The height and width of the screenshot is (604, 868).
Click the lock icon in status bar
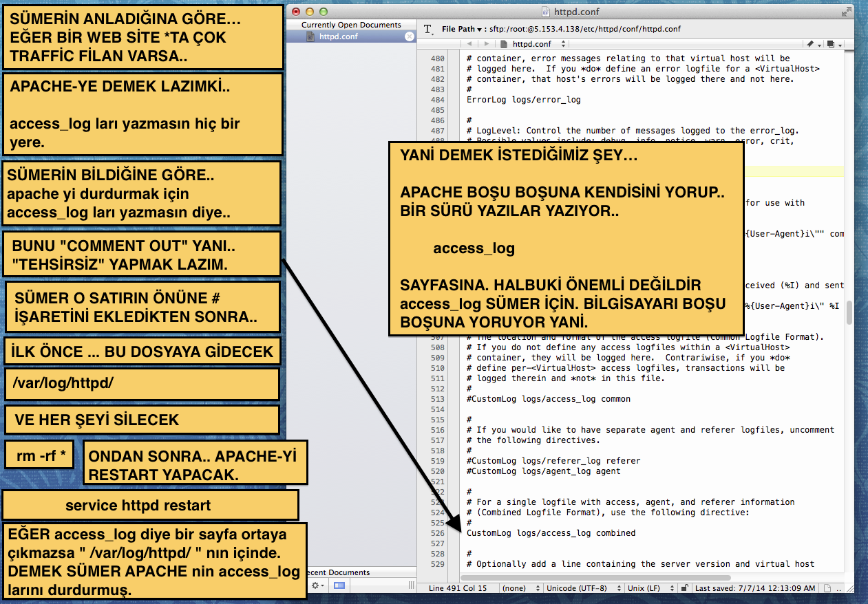click(684, 588)
